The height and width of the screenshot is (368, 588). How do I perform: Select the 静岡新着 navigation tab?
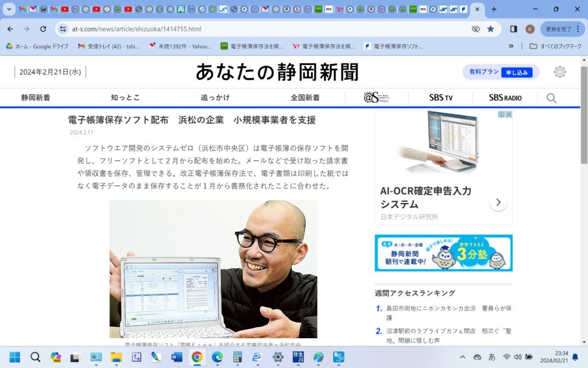pyautogui.click(x=36, y=98)
